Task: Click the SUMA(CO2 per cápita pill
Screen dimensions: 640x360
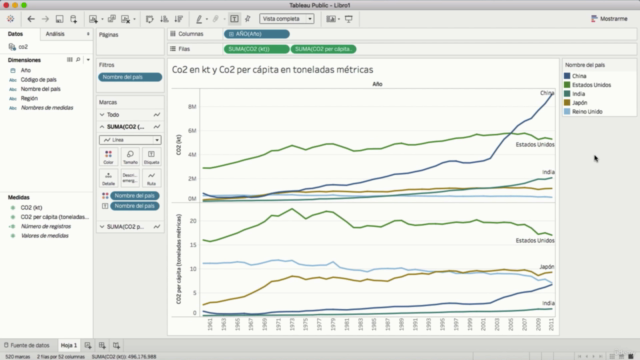Action: point(323,49)
